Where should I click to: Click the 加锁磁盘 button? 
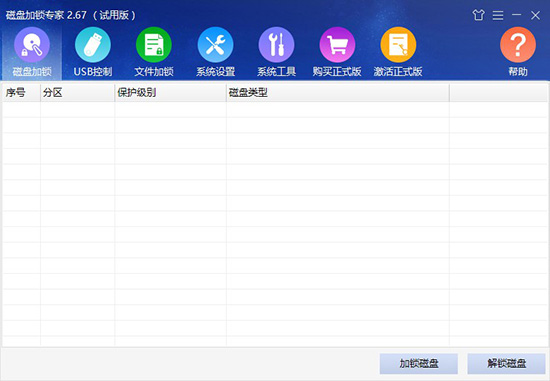pos(418,363)
